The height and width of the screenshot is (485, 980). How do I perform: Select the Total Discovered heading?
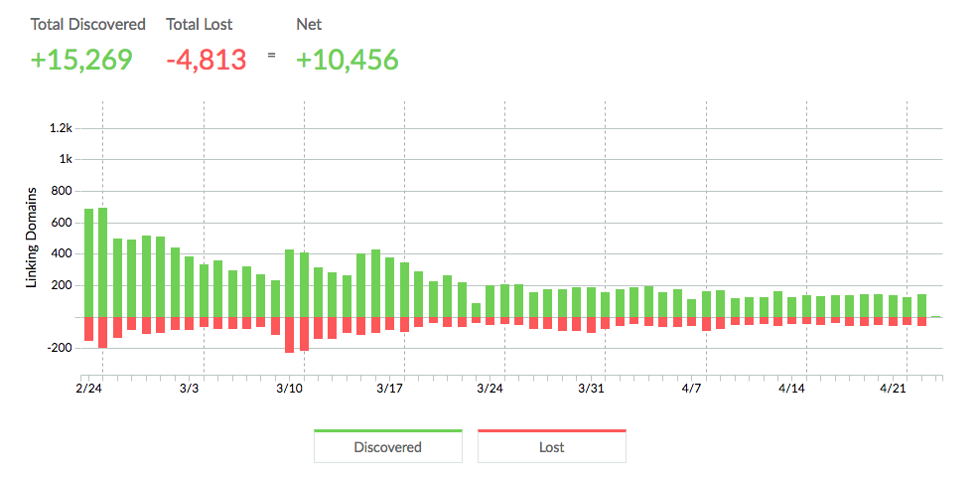coord(87,24)
